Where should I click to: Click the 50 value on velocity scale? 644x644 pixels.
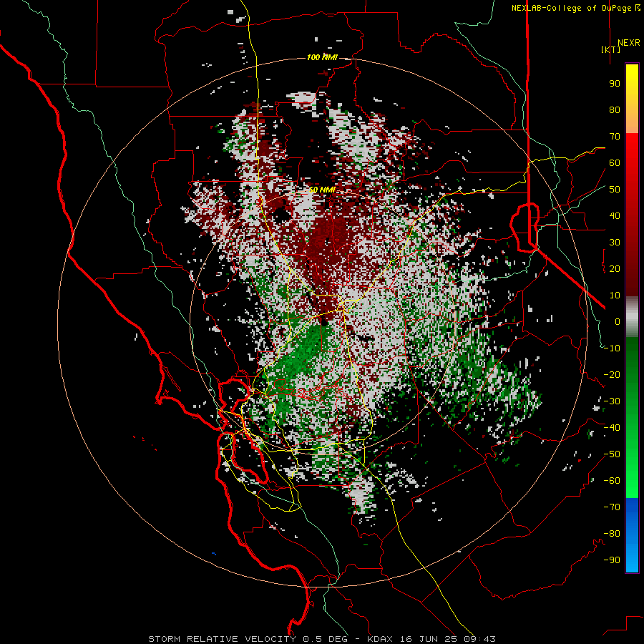pyautogui.click(x=615, y=190)
